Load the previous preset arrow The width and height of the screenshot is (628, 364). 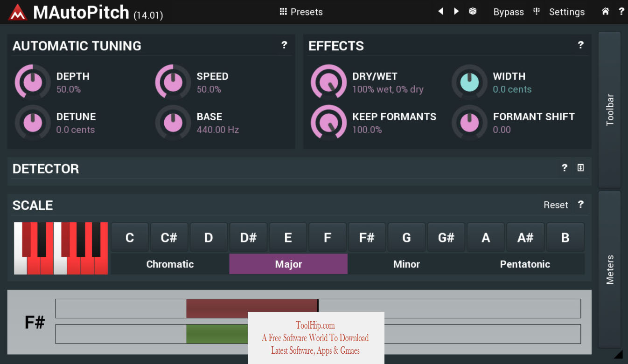click(440, 11)
